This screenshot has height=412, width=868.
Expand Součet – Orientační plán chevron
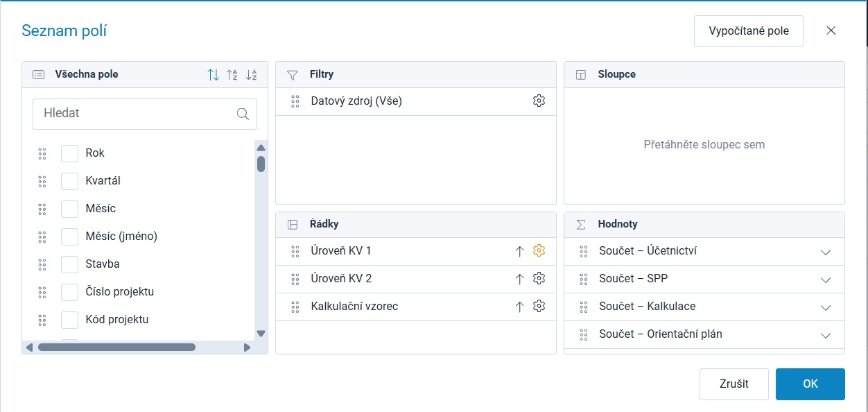825,335
